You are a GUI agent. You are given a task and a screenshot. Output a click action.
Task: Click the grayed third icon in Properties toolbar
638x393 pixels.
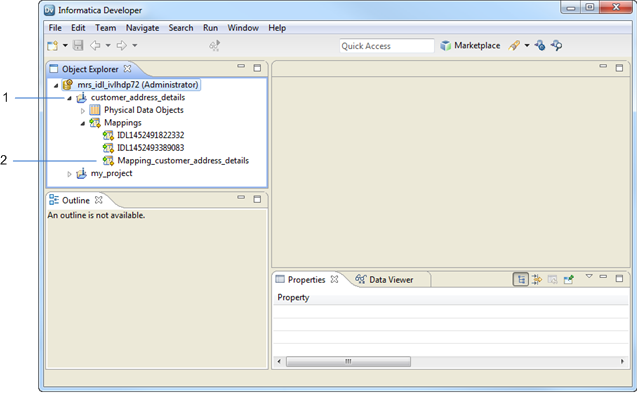[x=552, y=279]
